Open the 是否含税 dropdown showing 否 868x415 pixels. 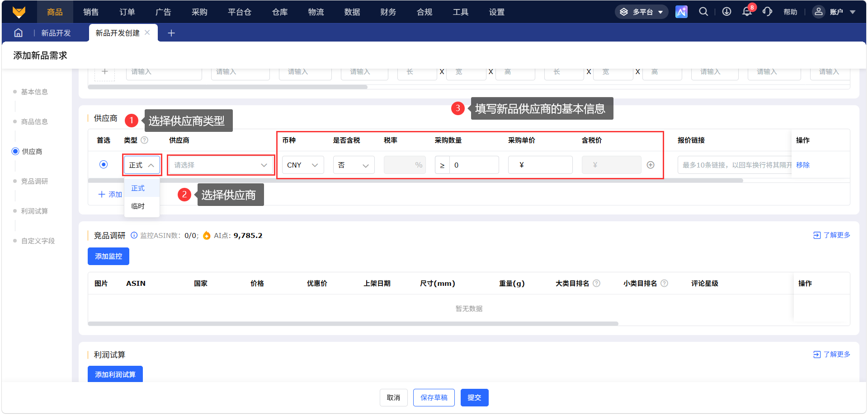(x=354, y=165)
